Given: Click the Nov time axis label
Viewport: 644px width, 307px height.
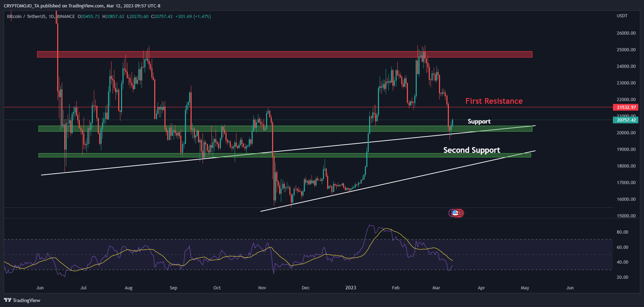Looking at the screenshot, I should pos(262,288).
